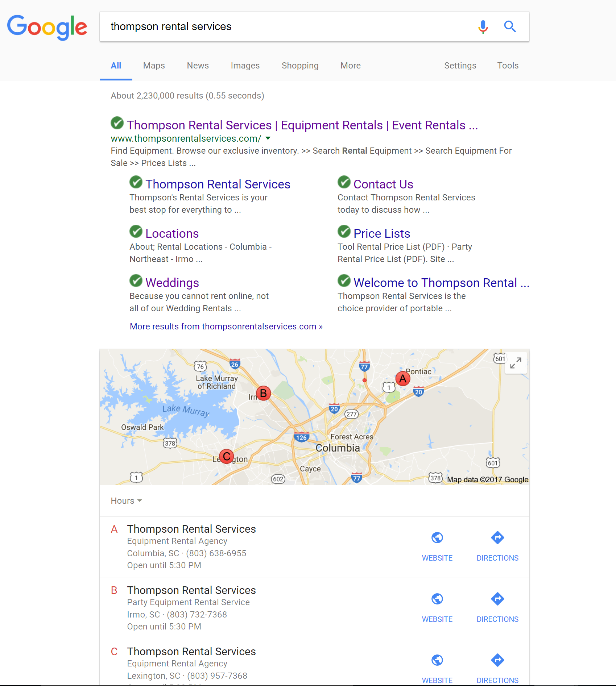Open the Thompson Rental Services sitelink
This screenshot has width=616, height=686.
click(x=218, y=184)
